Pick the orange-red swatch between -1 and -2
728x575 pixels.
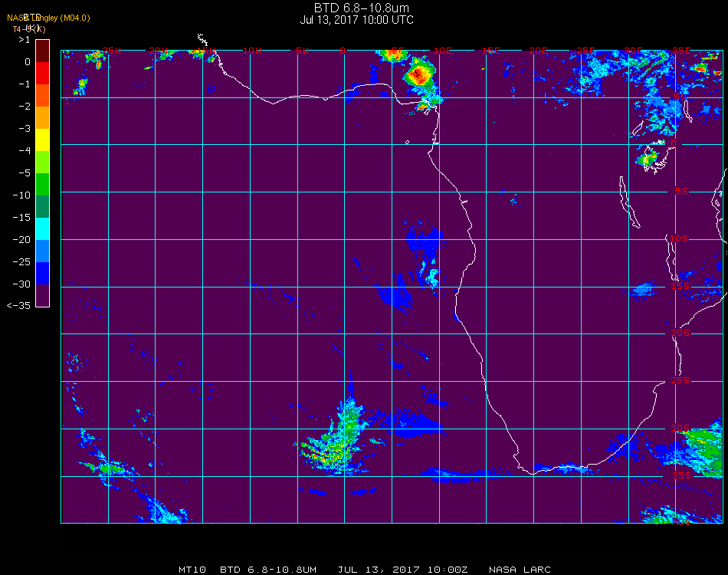coord(43,96)
